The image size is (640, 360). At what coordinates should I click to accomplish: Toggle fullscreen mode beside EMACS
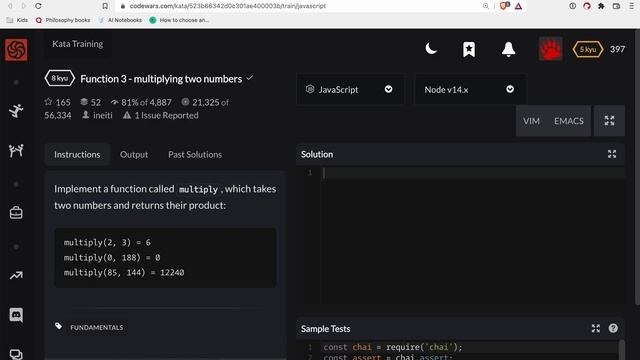point(609,120)
